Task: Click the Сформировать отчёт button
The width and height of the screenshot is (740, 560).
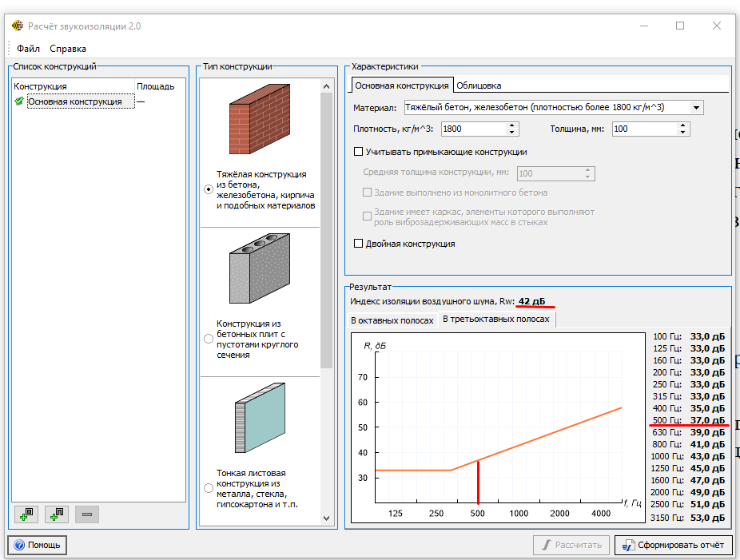Action: (673, 545)
